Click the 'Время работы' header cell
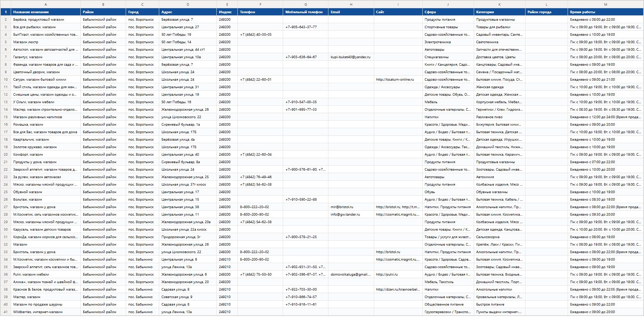This screenshot has height=322, width=644. coord(605,12)
